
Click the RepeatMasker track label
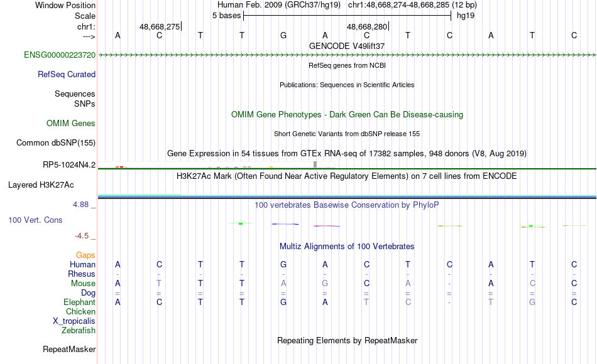(x=69, y=350)
